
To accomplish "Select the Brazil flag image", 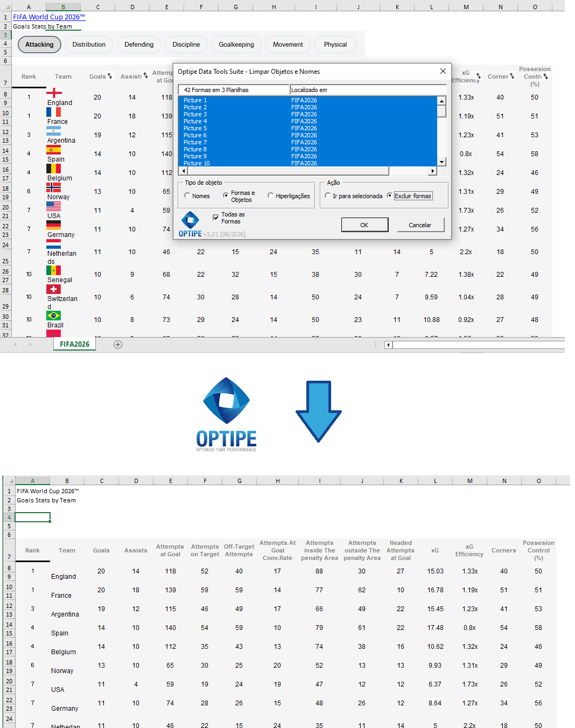I will (x=53, y=316).
